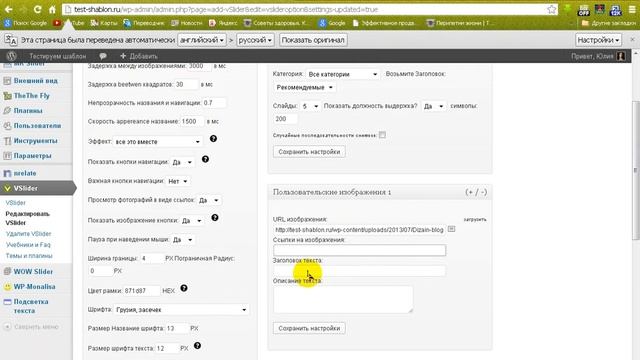The image size is (640, 360).
Task: Click into the Заголовок текста field
Action: [359, 271]
